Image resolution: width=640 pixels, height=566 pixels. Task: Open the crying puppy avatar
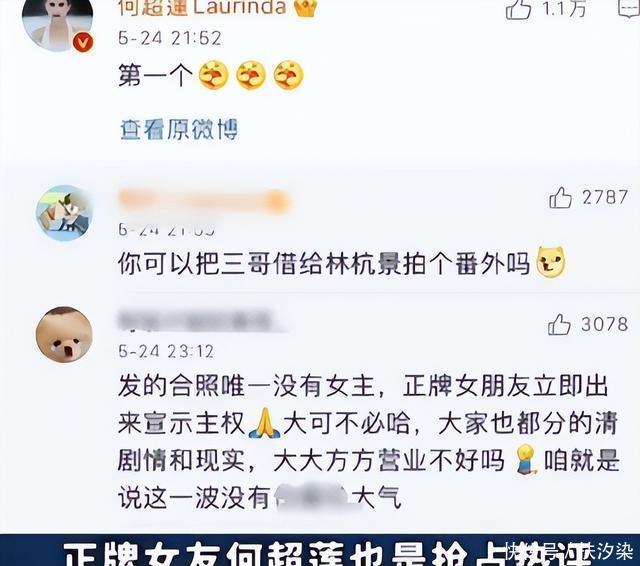point(64,335)
